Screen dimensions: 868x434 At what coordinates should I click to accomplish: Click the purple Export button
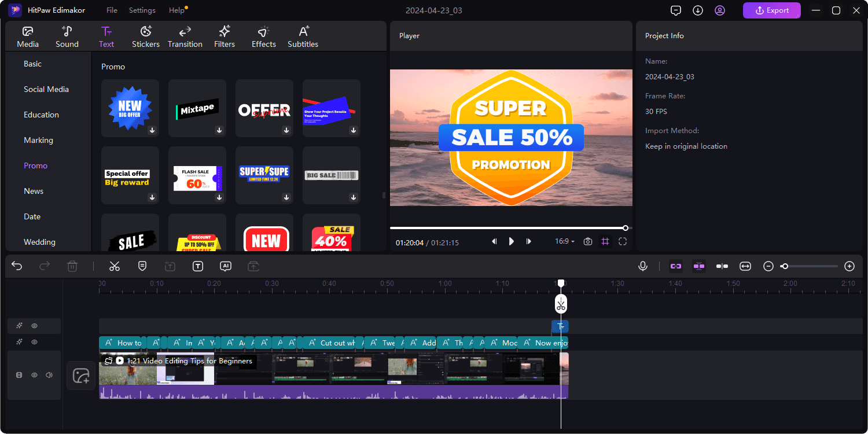tap(772, 10)
